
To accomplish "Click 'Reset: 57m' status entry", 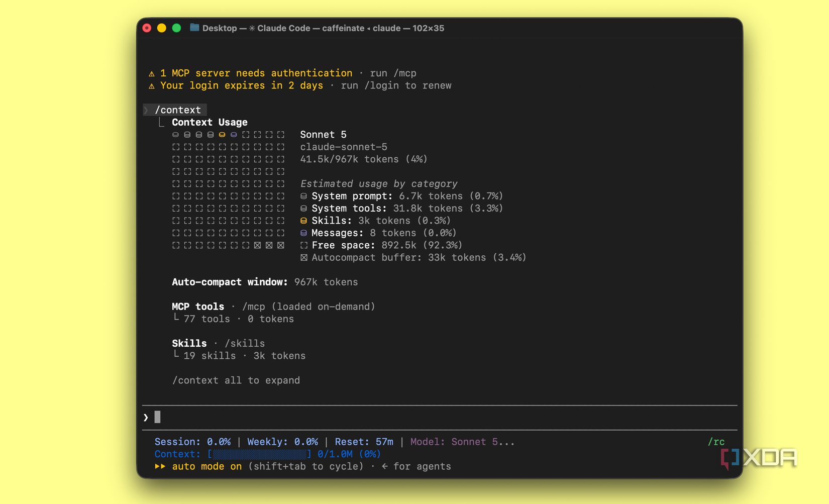I will click(x=364, y=442).
